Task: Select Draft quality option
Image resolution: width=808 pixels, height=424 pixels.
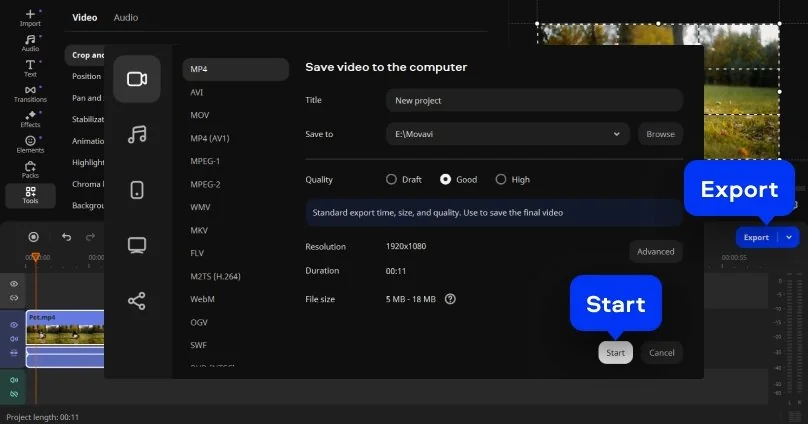Action: (391, 180)
